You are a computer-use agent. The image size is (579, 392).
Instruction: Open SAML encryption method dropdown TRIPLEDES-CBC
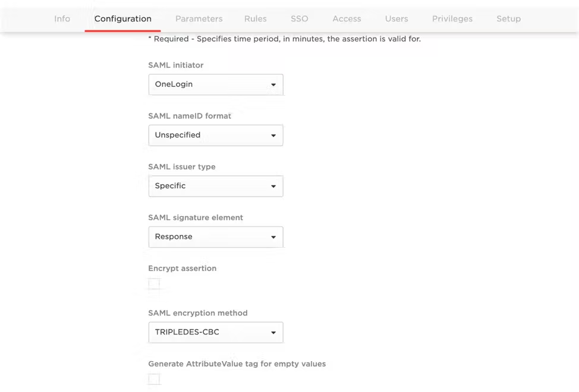(216, 332)
